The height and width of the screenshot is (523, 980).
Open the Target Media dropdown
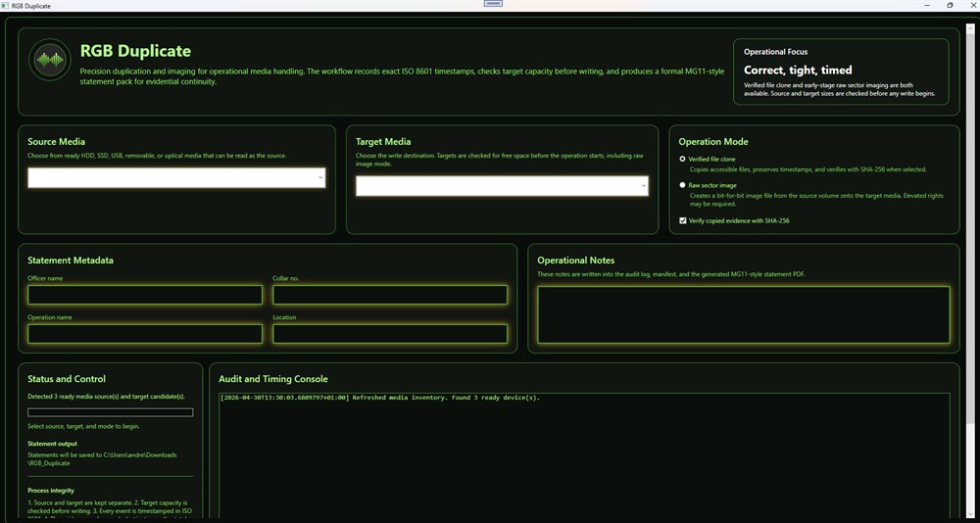[x=502, y=185]
